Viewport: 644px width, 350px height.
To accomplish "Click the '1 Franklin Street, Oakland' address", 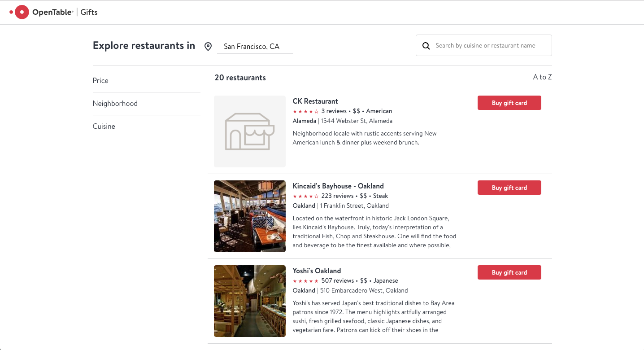I will coord(354,206).
